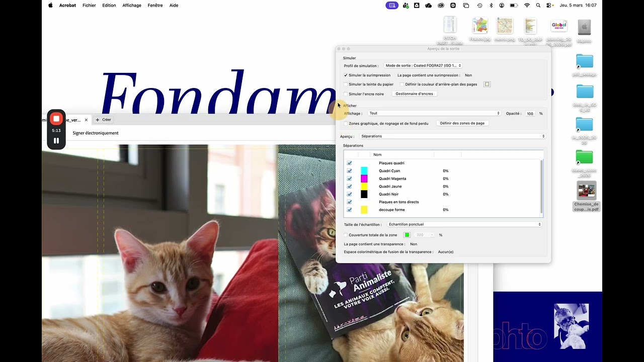This screenshot has height=362, width=644.
Task: Toggle Simuler la surimpression checkbox
Action: (x=346, y=75)
